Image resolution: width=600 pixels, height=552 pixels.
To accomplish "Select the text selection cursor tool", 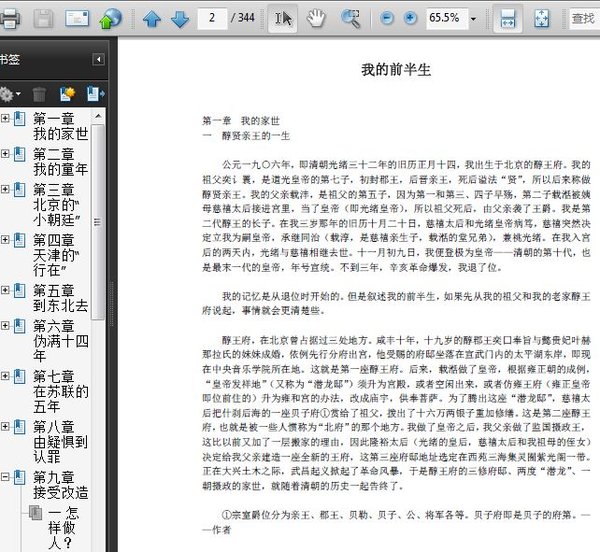I will [x=283, y=18].
